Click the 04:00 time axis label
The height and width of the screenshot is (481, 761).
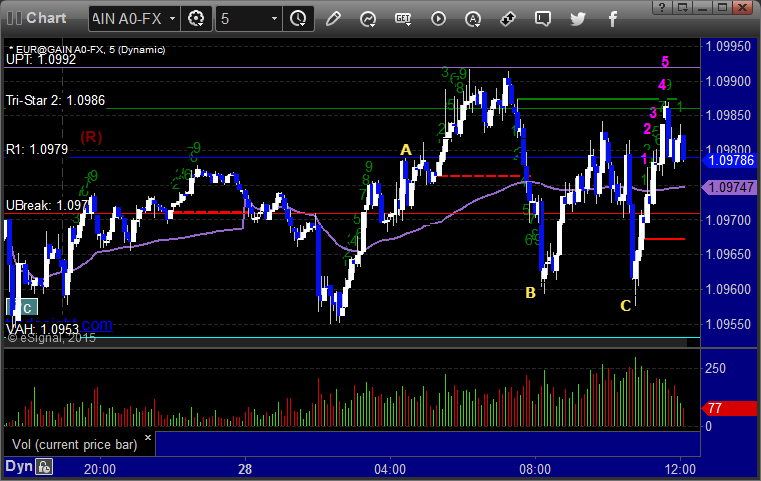(x=390, y=469)
